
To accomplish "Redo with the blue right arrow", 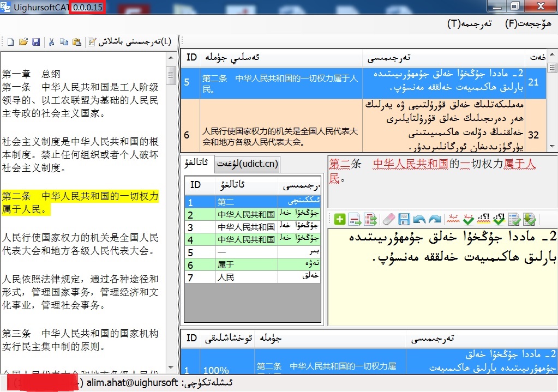I will pyautogui.click(x=435, y=219).
